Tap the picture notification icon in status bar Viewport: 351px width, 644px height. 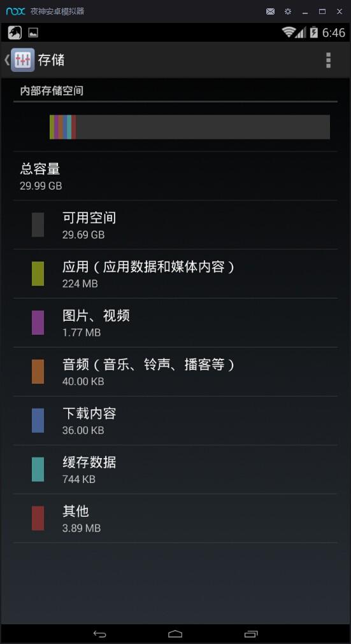coord(33,33)
